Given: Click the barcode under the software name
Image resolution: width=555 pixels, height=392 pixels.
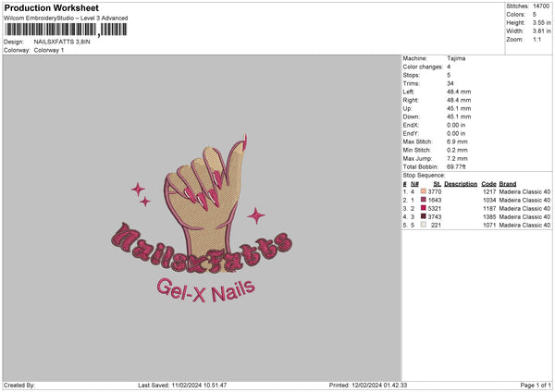Looking at the screenshot, I should click(x=66, y=30).
